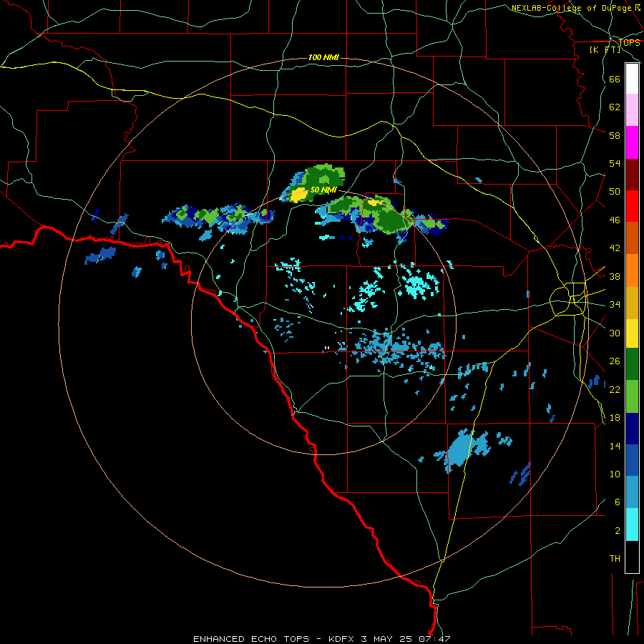Screen dimensions: 644x644
Task: Click the dark red 54 swatch
Action: 632,175
